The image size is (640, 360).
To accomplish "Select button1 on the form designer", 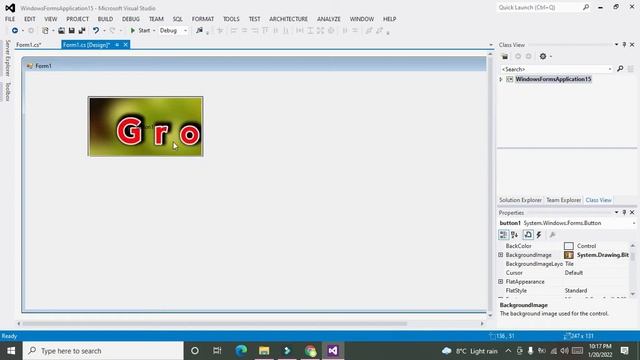I will pos(145,127).
